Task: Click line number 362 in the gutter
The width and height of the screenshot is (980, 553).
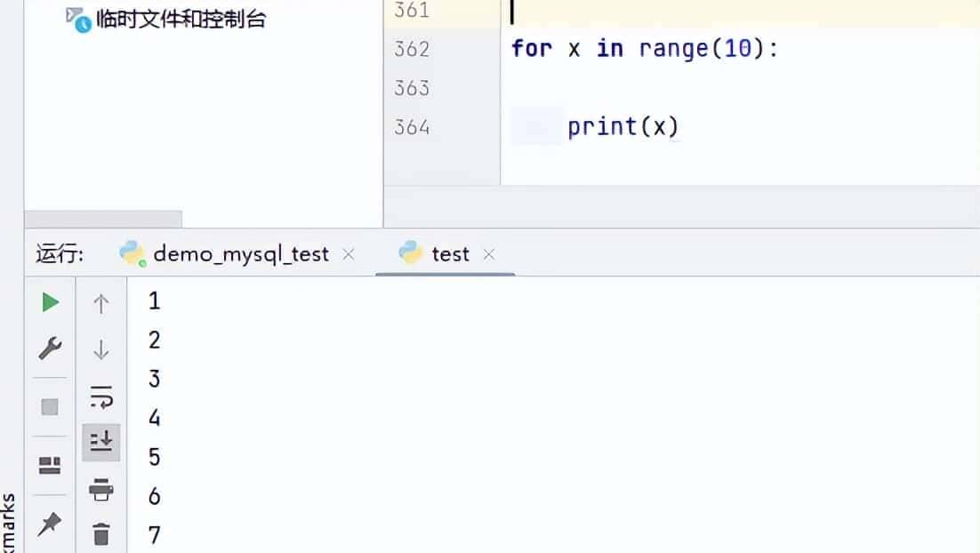Action: (x=412, y=49)
